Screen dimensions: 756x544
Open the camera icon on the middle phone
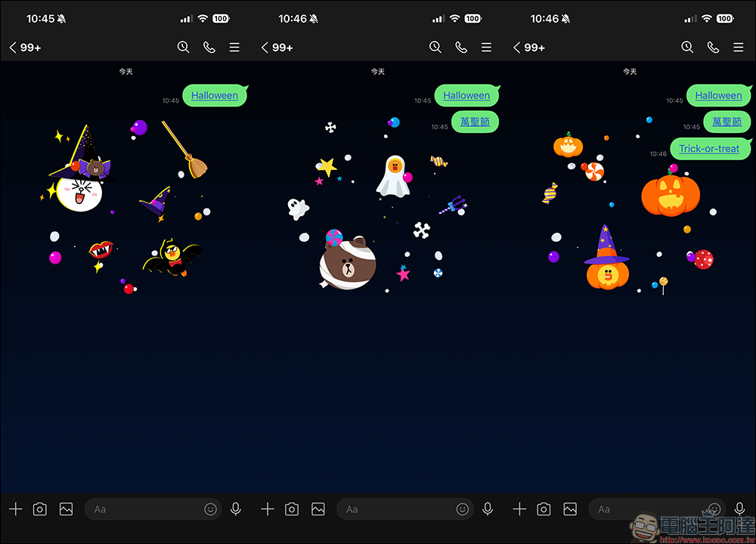(x=293, y=509)
